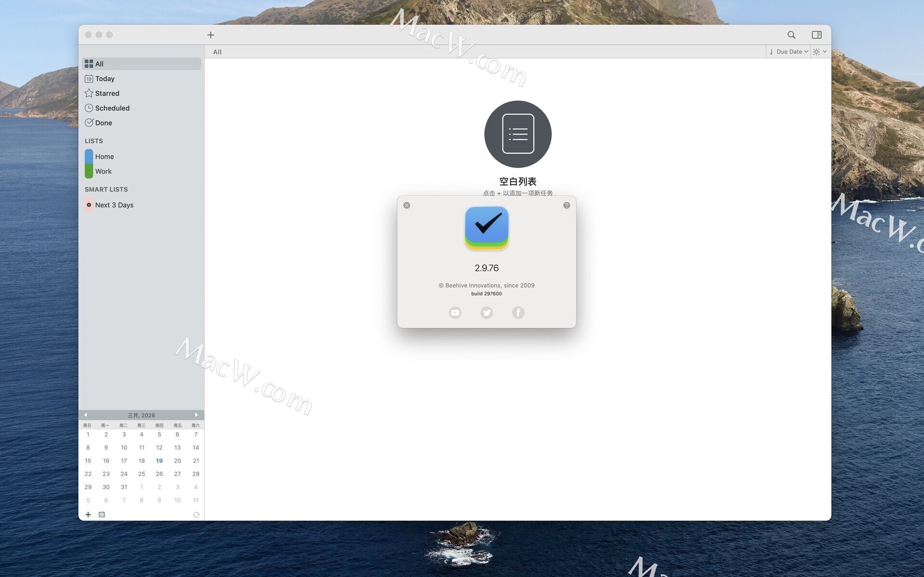Click the Twitter icon in About dialog
924x577 pixels.
pyautogui.click(x=487, y=313)
